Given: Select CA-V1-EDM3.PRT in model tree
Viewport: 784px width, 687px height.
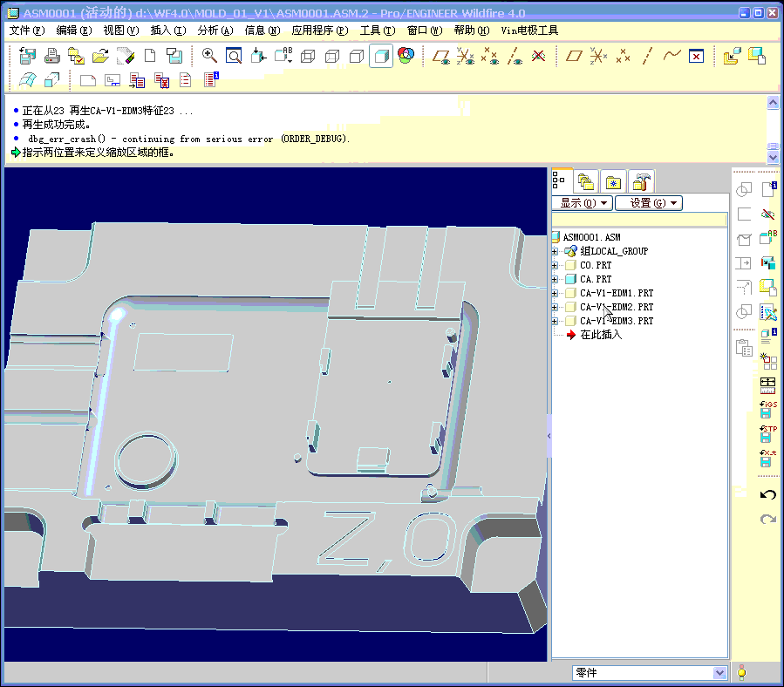Looking at the screenshot, I should (x=617, y=321).
